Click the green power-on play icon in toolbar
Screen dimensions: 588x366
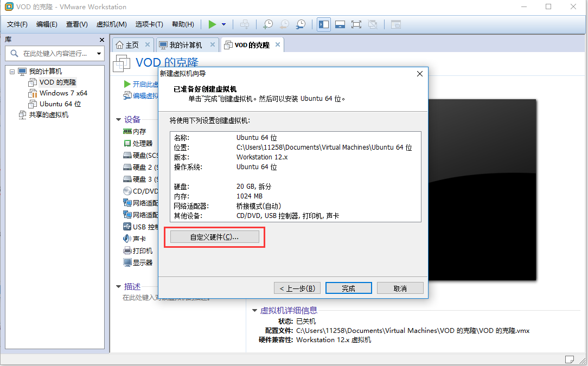click(x=212, y=24)
